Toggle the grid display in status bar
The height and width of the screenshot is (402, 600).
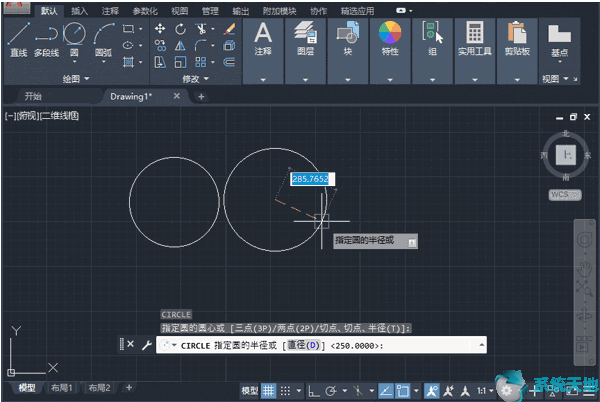point(270,390)
